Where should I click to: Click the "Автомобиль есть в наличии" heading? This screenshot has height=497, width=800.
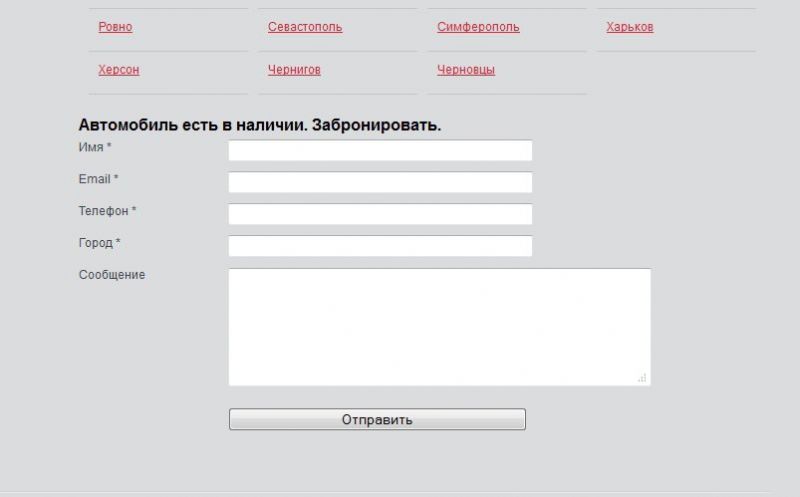[260, 126]
